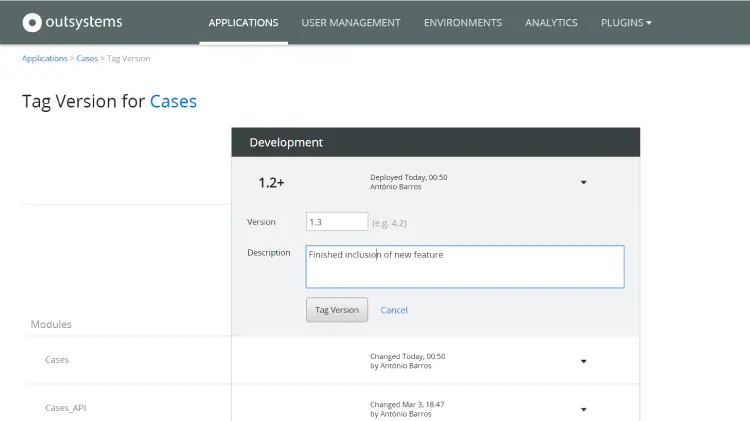Focus the Description text area
The height and width of the screenshot is (421, 750).
(464, 267)
